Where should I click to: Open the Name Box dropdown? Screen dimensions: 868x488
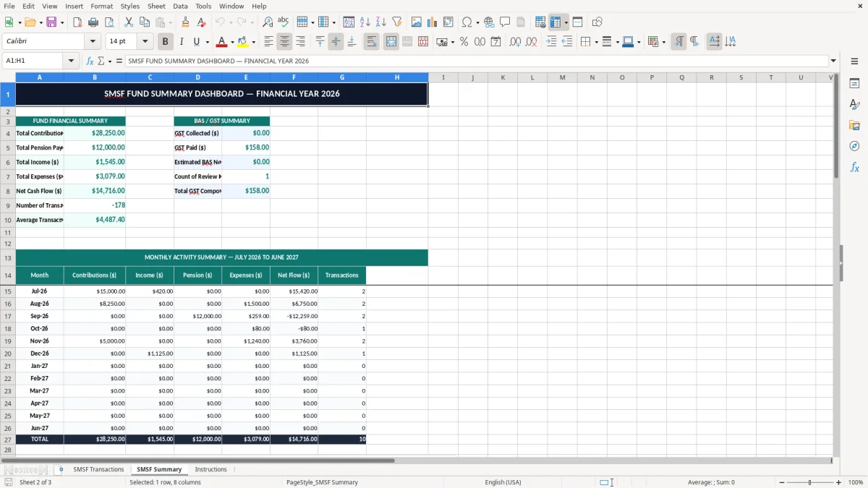point(71,61)
